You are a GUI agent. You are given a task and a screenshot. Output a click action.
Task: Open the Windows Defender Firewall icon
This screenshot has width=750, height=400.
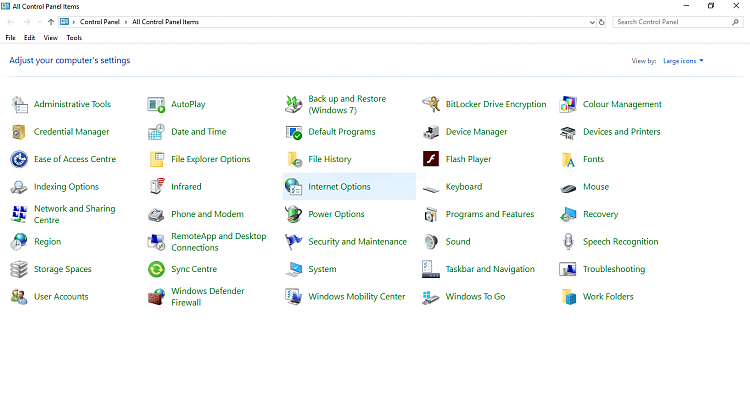click(x=156, y=297)
